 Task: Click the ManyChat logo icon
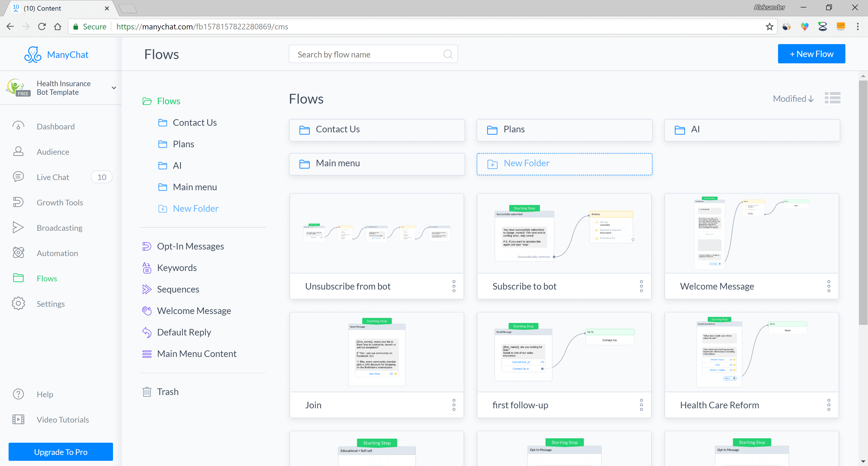point(33,55)
